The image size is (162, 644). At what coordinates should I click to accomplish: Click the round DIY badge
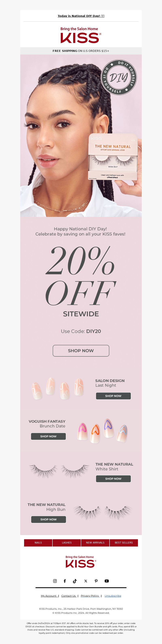click(x=119, y=77)
